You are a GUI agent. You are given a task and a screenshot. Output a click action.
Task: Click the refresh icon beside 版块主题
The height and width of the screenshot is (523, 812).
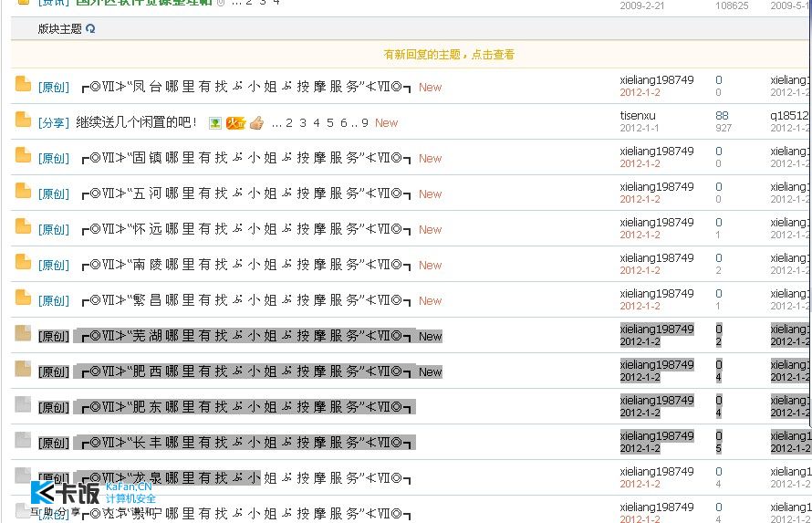[90, 29]
